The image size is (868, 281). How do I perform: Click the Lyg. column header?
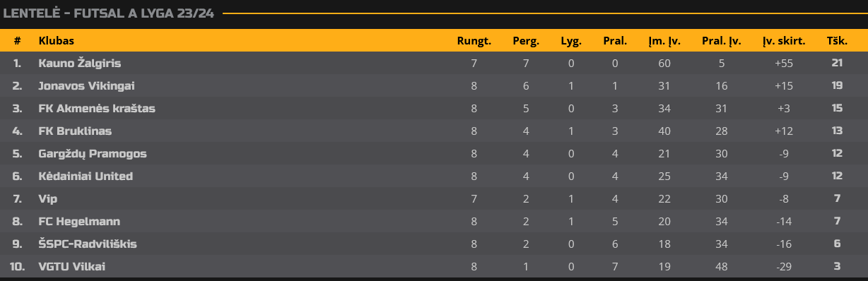(x=571, y=41)
